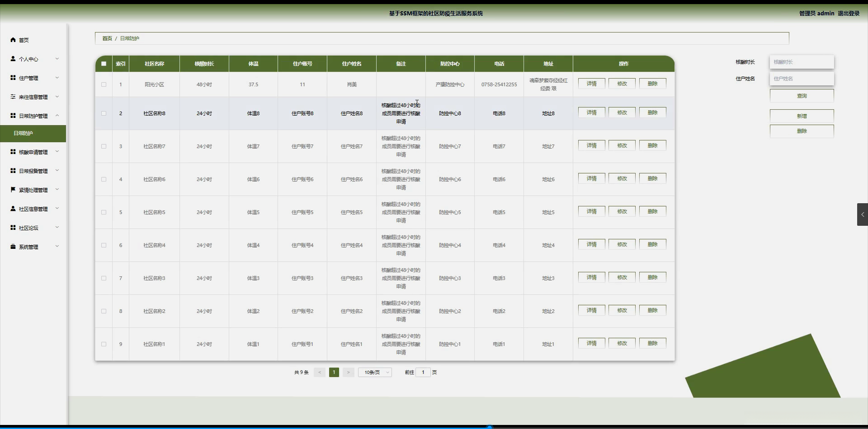The height and width of the screenshot is (429, 868).
Task: Click 删除 for row 社区名称7
Action: coord(653,145)
